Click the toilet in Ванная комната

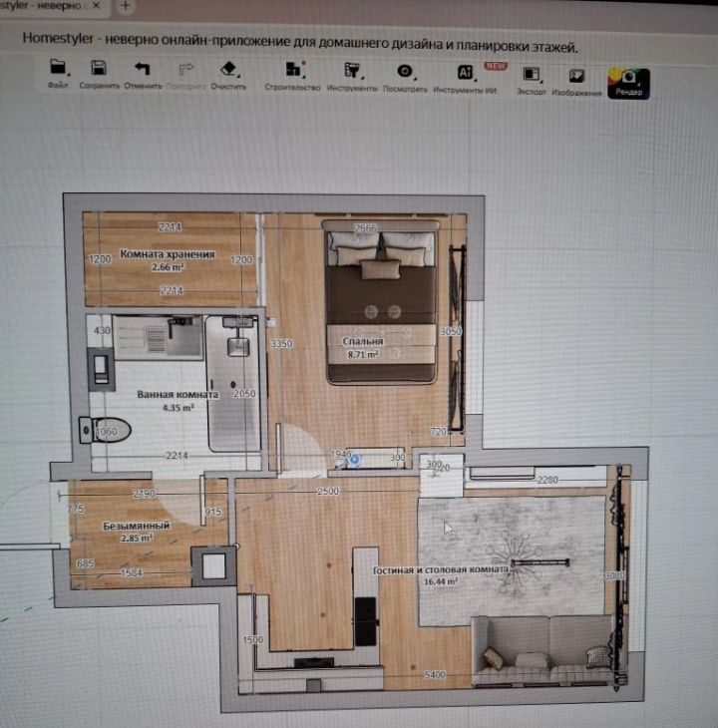97,430
